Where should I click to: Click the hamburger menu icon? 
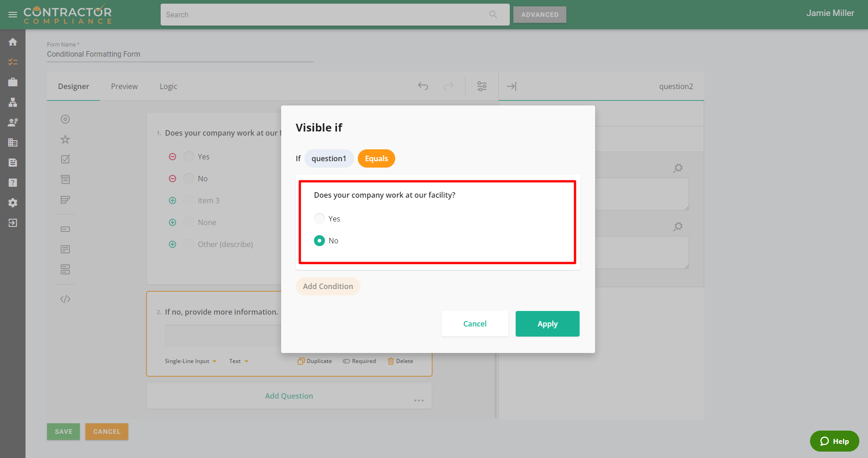13,15
